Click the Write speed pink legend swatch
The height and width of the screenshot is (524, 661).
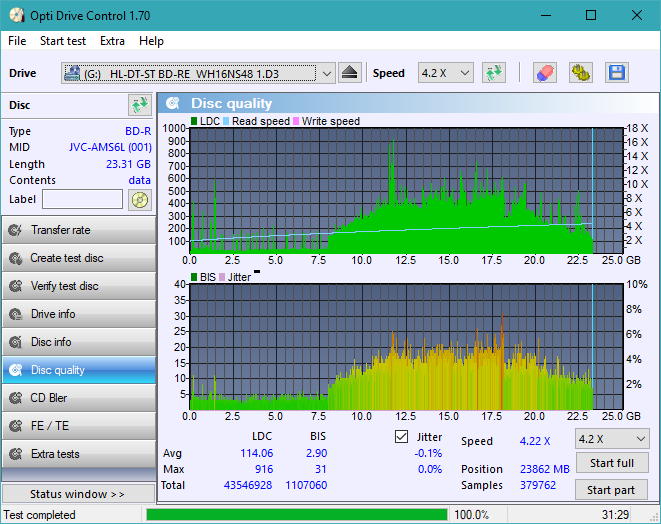click(296, 121)
